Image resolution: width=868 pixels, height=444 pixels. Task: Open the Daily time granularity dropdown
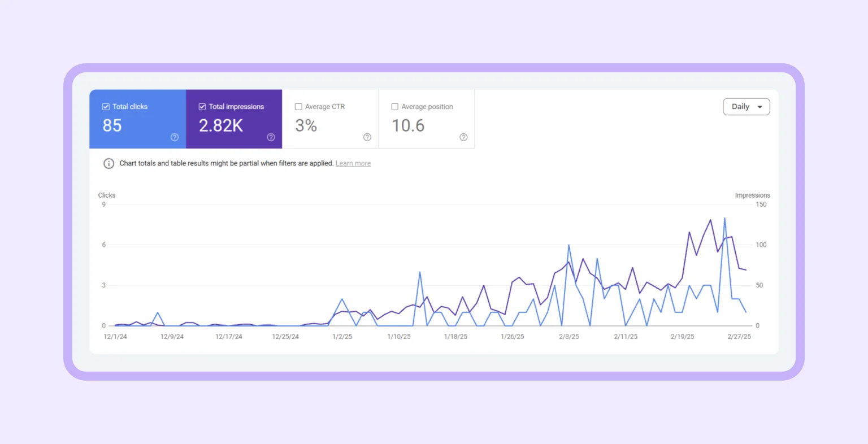click(746, 106)
